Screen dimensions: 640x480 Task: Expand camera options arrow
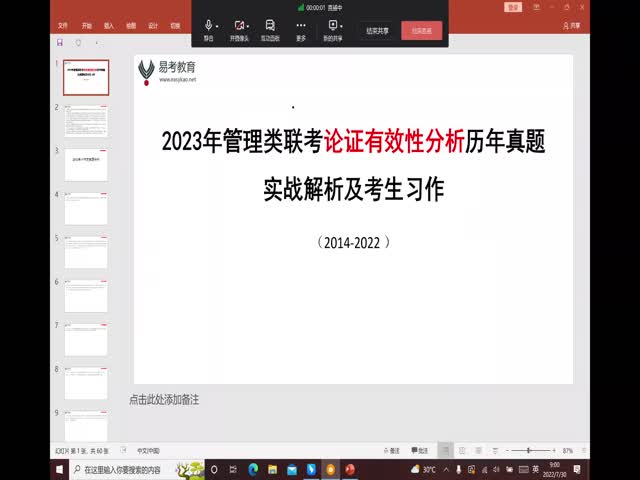[248, 26]
